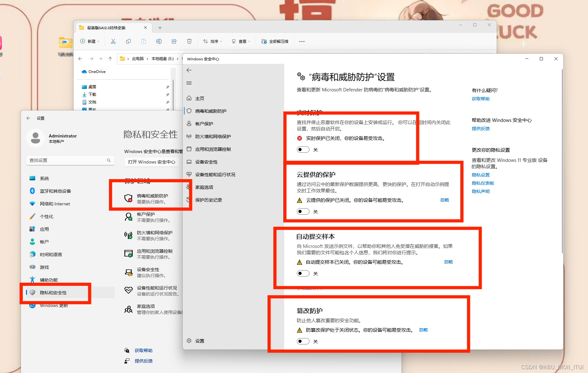The image size is (588, 373).
Task: Open the 查看 dropdown in File Explorer
Action: [241, 41]
